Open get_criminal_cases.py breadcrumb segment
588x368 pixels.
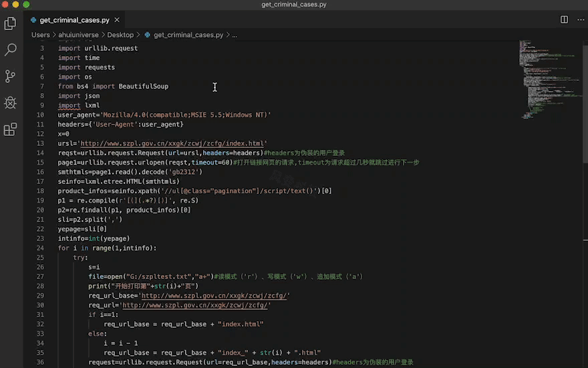click(x=188, y=35)
